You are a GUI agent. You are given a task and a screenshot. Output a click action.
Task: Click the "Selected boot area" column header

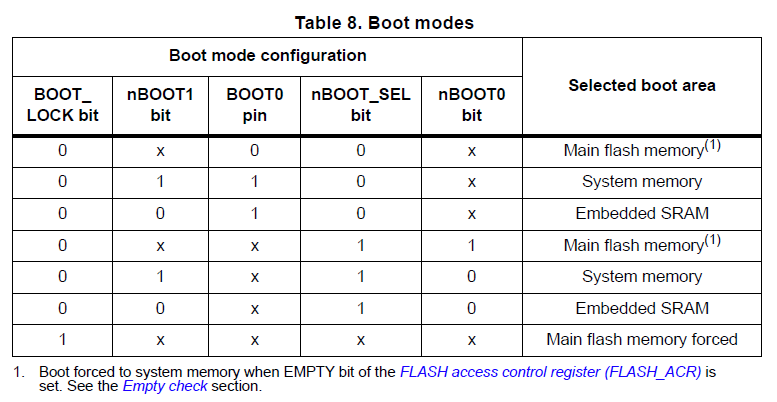click(642, 85)
